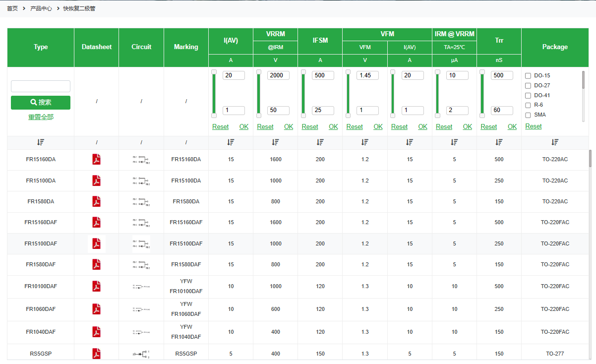Go to 首页 in breadcrumb
The width and height of the screenshot is (596, 364).
tap(12, 8)
